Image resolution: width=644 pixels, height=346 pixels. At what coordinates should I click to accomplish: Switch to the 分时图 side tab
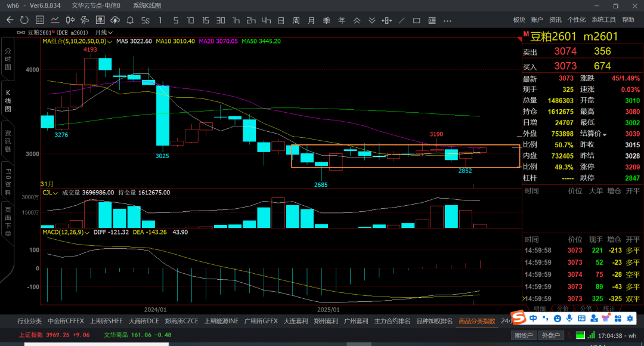[x=8, y=59]
